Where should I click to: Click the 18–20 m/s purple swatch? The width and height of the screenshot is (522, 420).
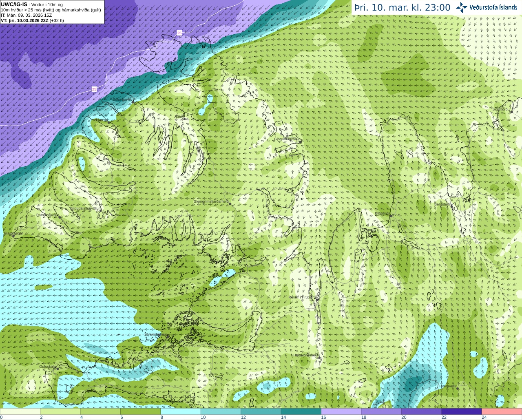coord(381,411)
